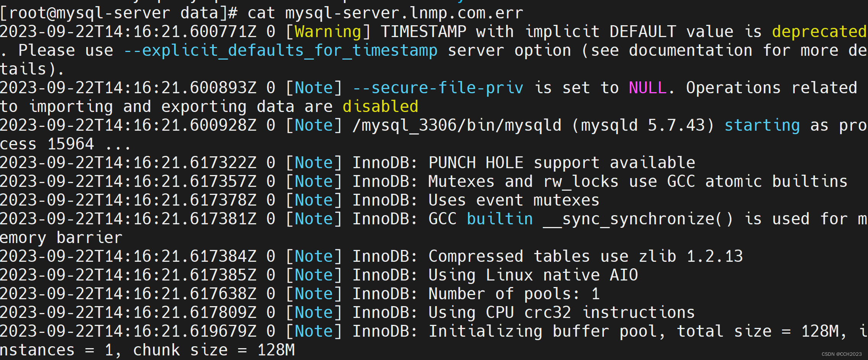
Task: Click the yellow word deprecated
Action: tap(819, 32)
